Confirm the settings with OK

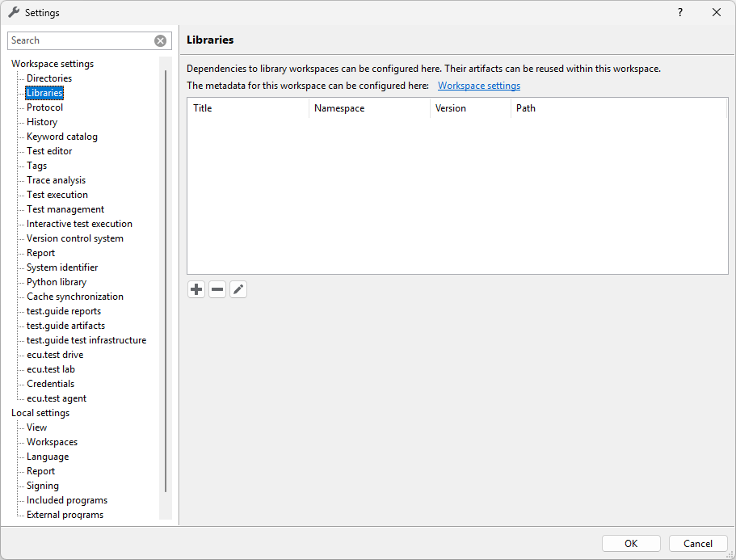tap(631, 544)
